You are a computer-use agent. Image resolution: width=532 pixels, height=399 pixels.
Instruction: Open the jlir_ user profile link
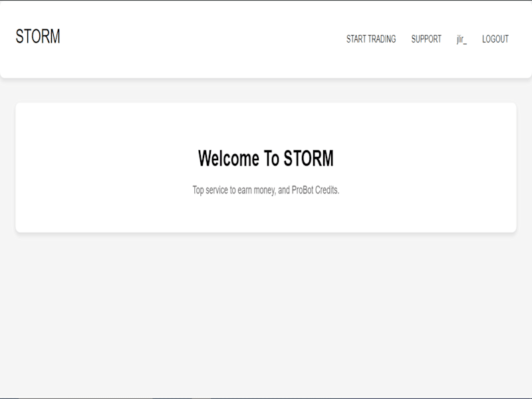click(x=462, y=39)
